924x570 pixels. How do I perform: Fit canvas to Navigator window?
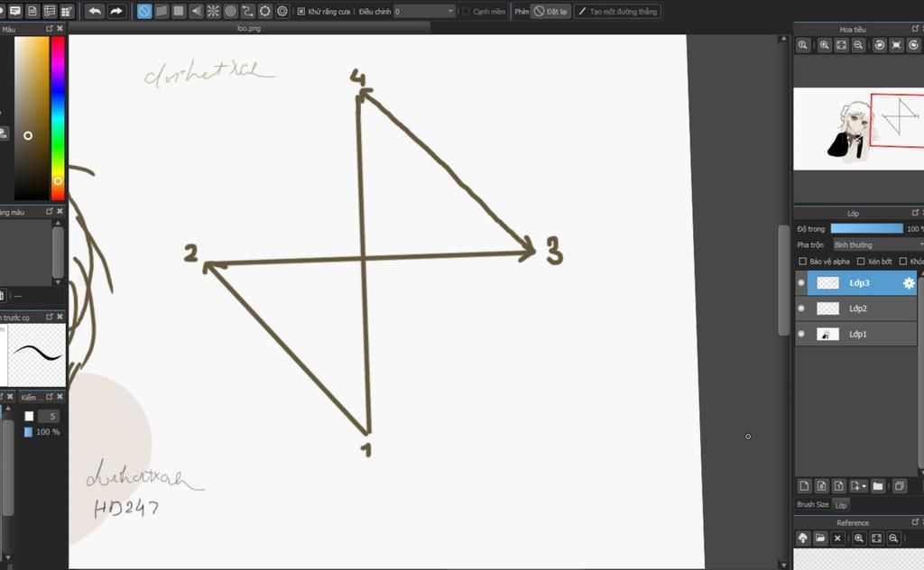click(x=842, y=45)
